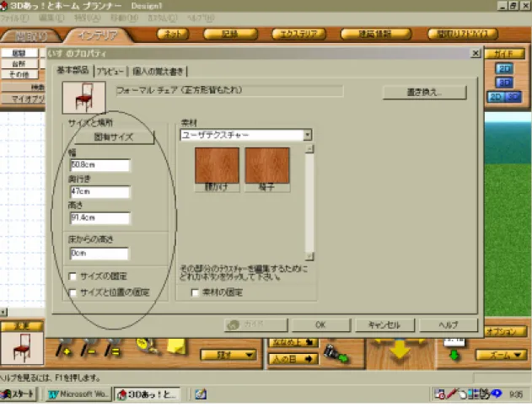Click the 幅 width field showing 50.8cm
Viewport: 532px width, 407px height.
[x=99, y=165]
